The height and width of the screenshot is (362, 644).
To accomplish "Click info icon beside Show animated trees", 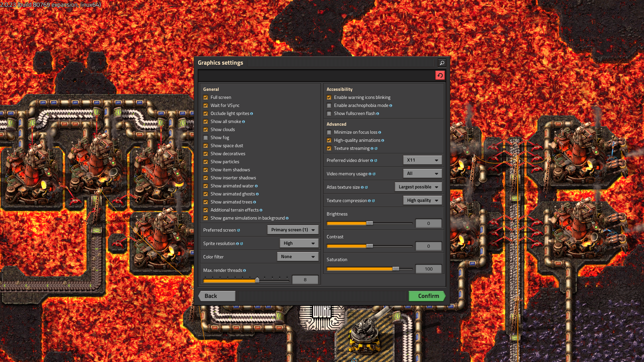I will click(x=255, y=202).
